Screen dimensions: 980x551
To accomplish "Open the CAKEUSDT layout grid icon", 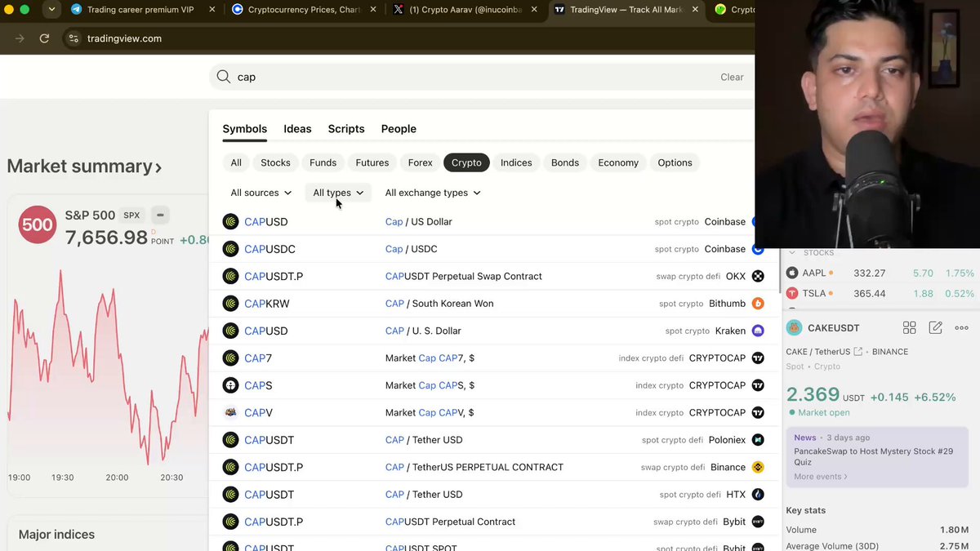I will point(909,327).
